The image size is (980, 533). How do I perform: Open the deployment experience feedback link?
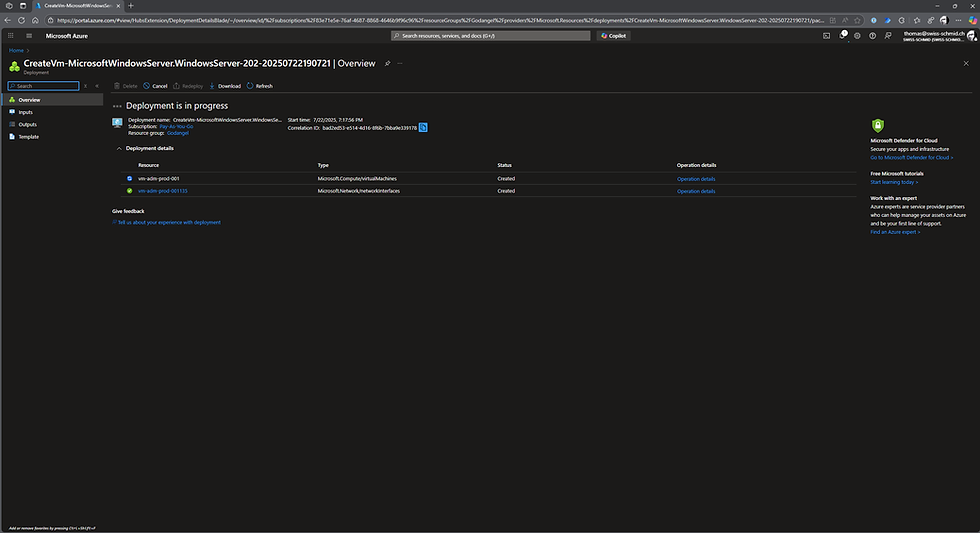click(169, 222)
